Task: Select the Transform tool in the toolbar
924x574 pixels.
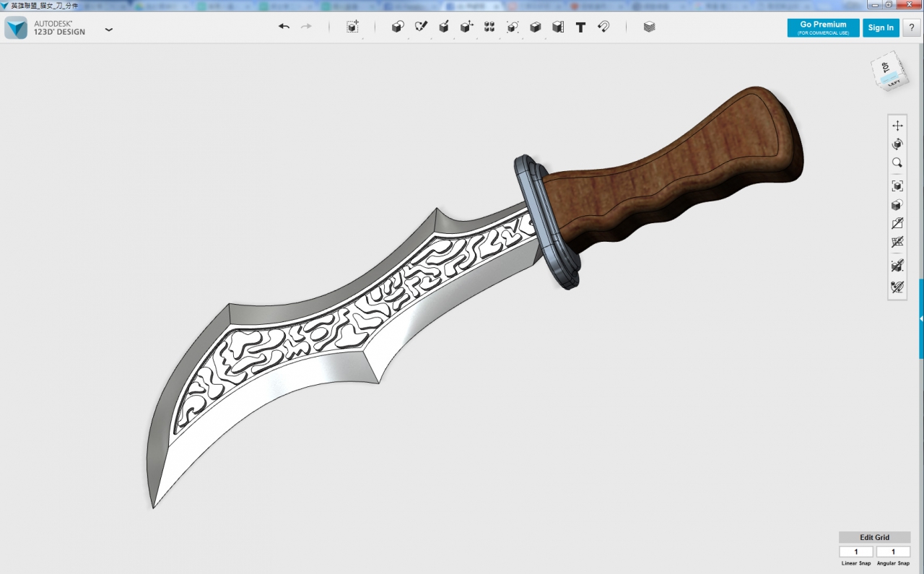Action: [x=352, y=27]
